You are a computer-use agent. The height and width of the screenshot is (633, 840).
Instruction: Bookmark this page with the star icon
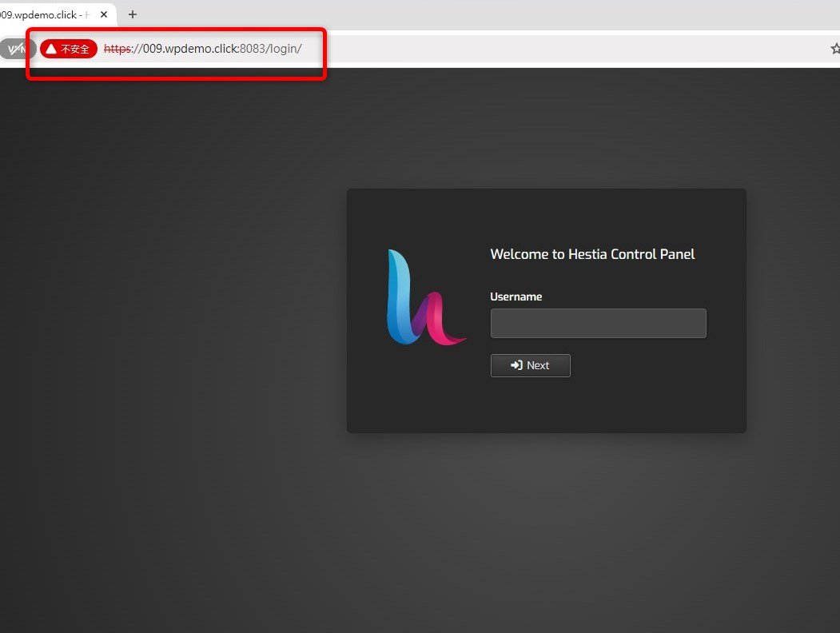point(834,49)
